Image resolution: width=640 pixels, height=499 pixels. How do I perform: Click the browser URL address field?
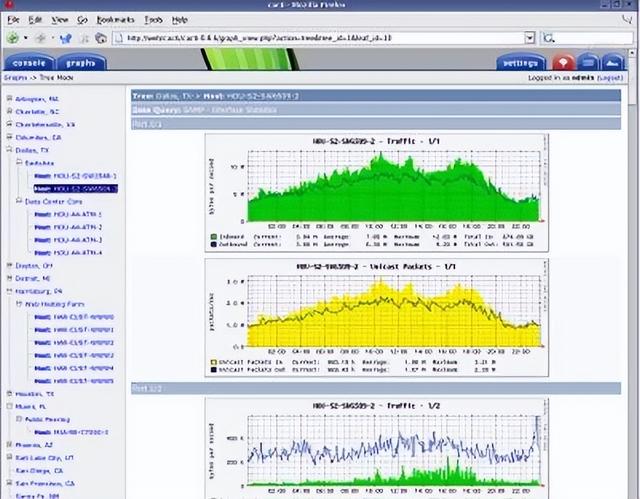coord(300,39)
